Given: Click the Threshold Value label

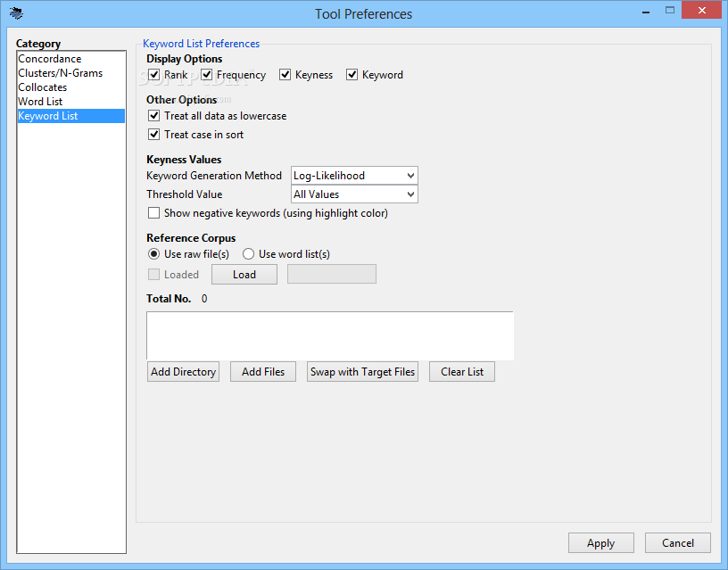Looking at the screenshot, I should (185, 194).
